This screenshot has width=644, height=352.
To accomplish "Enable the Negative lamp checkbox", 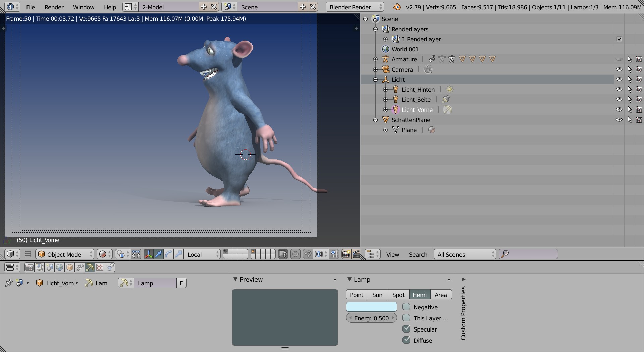I will pos(406,307).
